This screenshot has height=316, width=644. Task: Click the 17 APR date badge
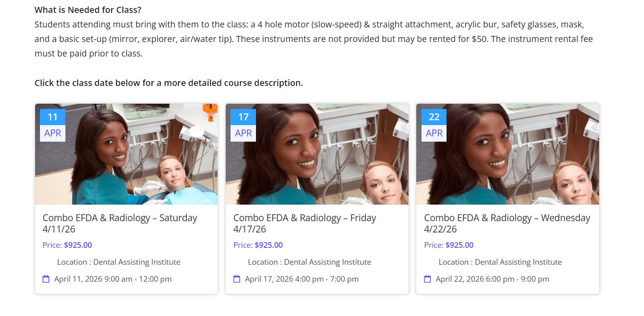pyautogui.click(x=243, y=125)
